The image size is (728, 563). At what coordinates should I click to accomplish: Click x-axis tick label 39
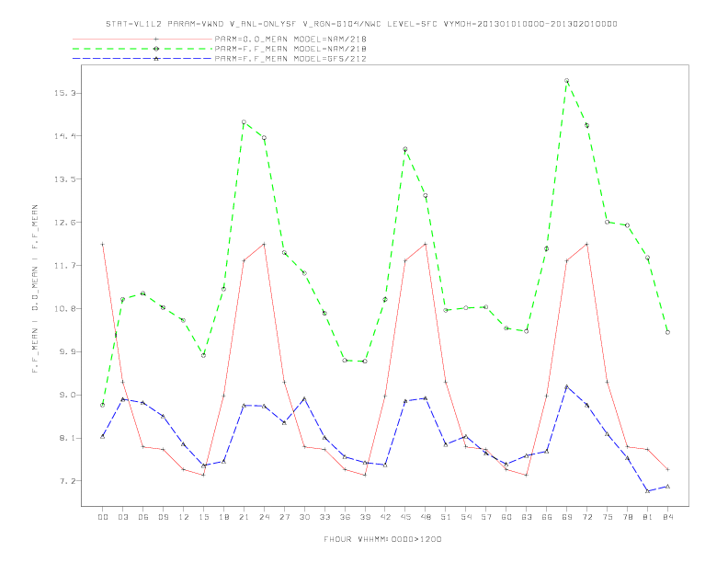365,517
